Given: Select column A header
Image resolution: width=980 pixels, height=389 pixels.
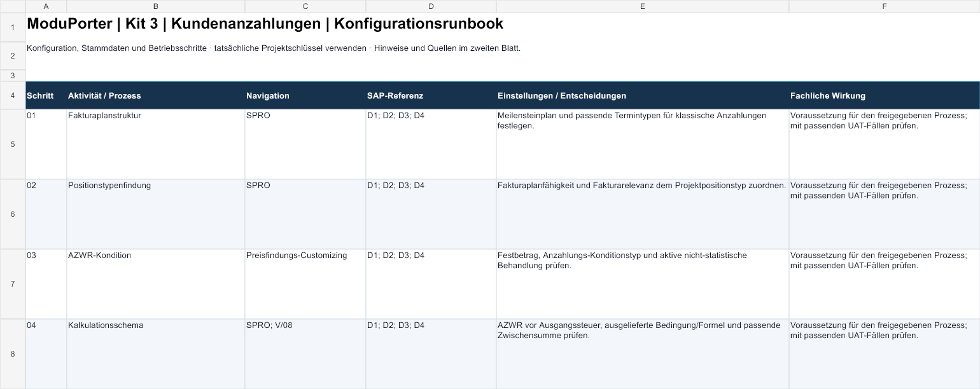Looking at the screenshot, I should 46,6.
